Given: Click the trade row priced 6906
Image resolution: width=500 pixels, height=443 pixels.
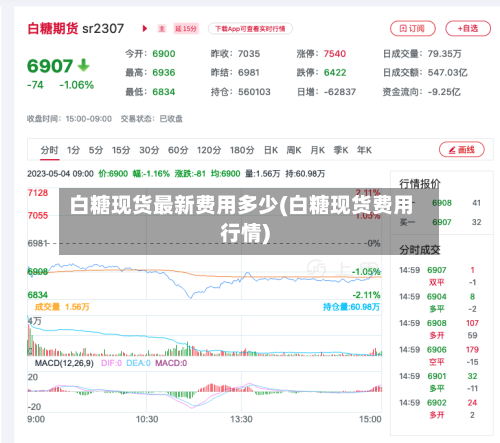Looking at the screenshot, I should point(439,356).
